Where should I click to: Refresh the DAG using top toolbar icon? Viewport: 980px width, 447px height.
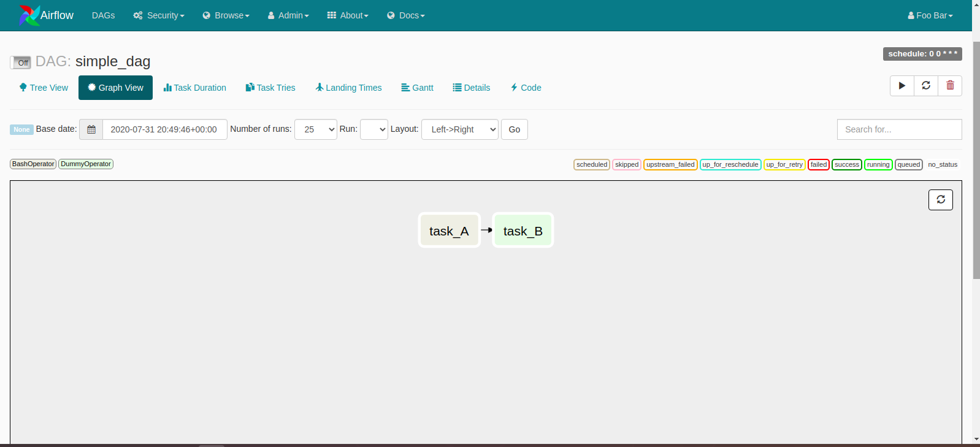[926, 86]
